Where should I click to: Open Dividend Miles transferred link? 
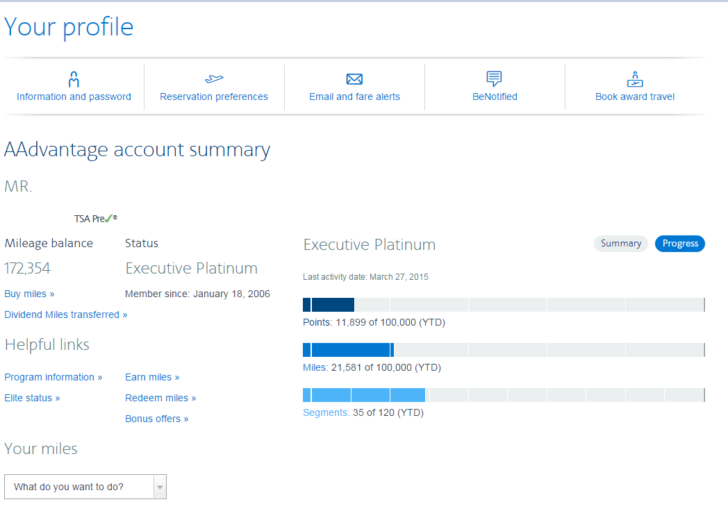point(65,315)
